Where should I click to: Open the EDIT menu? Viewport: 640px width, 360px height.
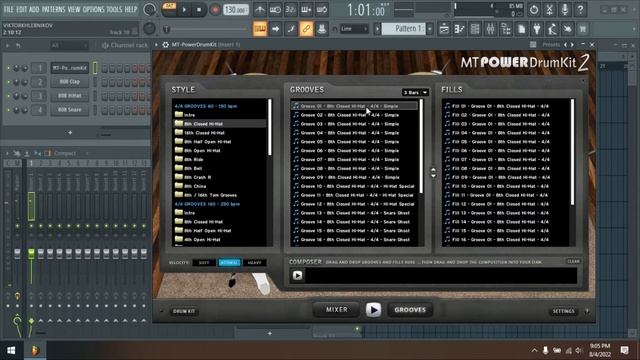21,9
